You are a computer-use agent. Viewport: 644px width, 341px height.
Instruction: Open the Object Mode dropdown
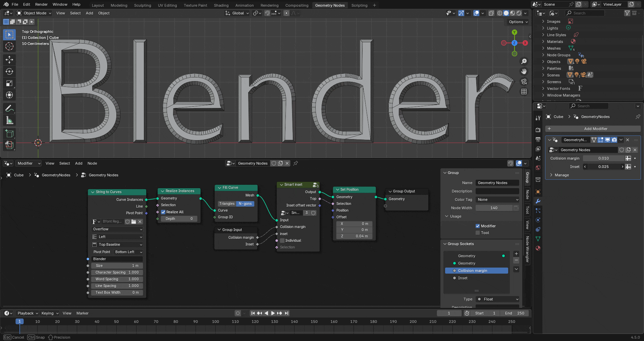[x=34, y=13]
